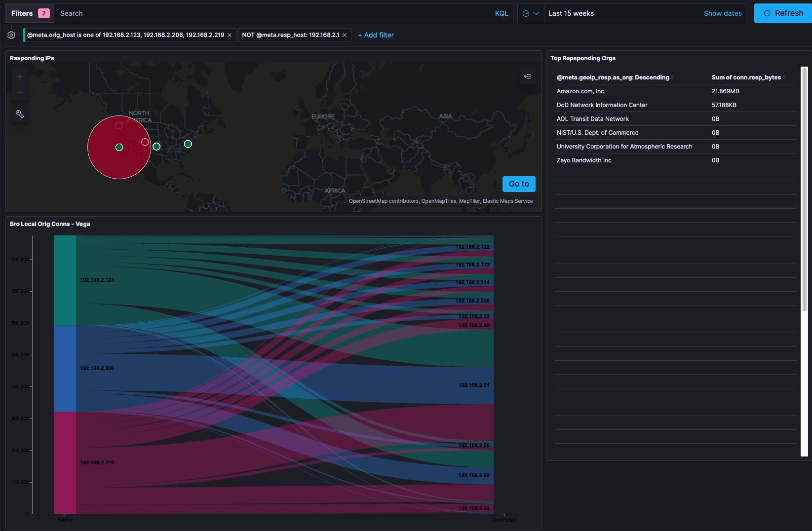The height and width of the screenshot is (531, 812).
Task: Click the magenta 192.168.2.219 source bar
Action: (65, 463)
